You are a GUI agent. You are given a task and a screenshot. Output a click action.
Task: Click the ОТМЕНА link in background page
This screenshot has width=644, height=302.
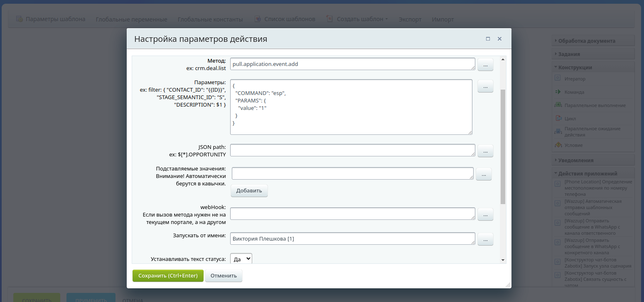(x=133, y=300)
